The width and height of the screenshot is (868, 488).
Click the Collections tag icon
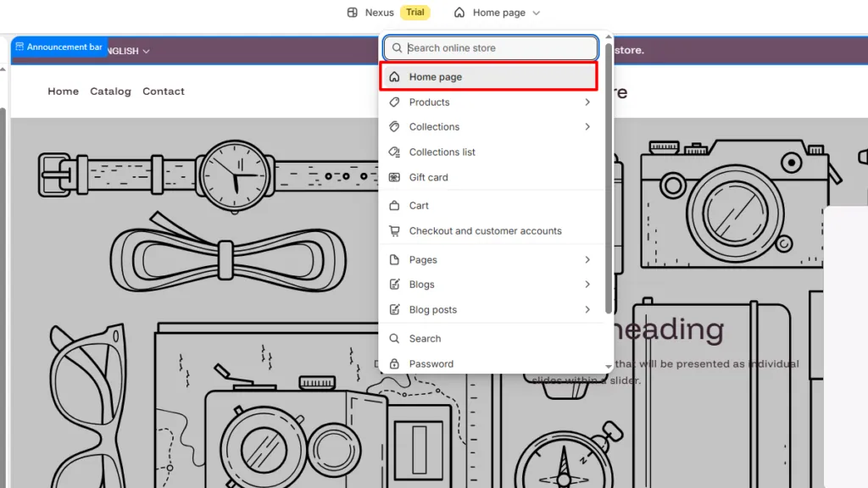(x=394, y=127)
